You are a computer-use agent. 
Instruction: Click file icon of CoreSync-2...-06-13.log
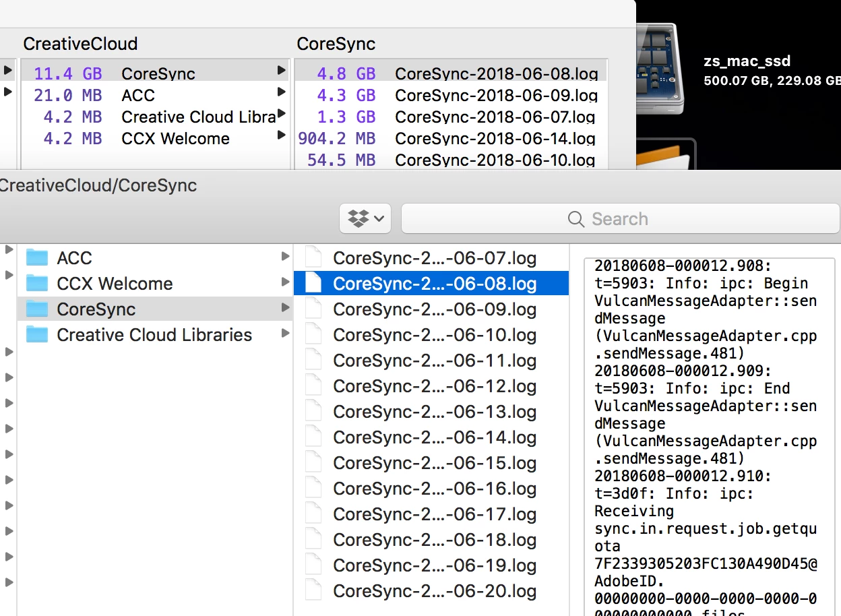[x=313, y=411]
